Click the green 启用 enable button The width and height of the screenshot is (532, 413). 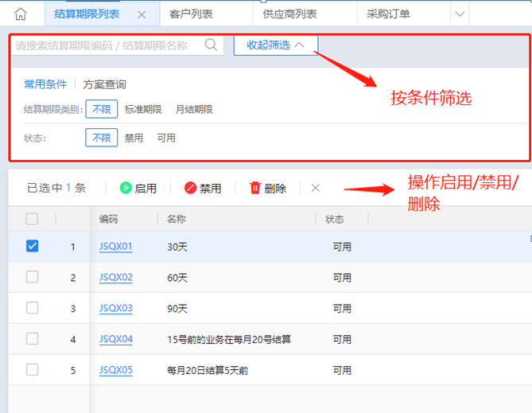[x=138, y=189]
